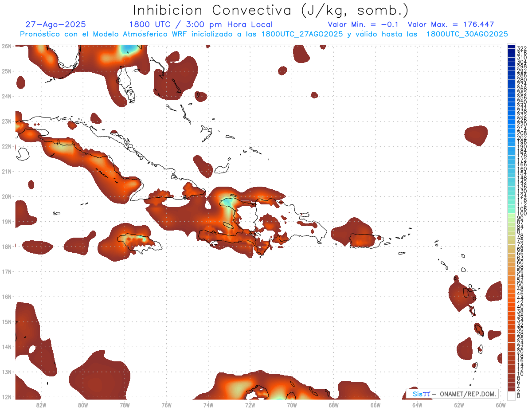This screenshot has width=532, height=411.
Task: Click the '13N' latitude label
Action: point(6,372)
